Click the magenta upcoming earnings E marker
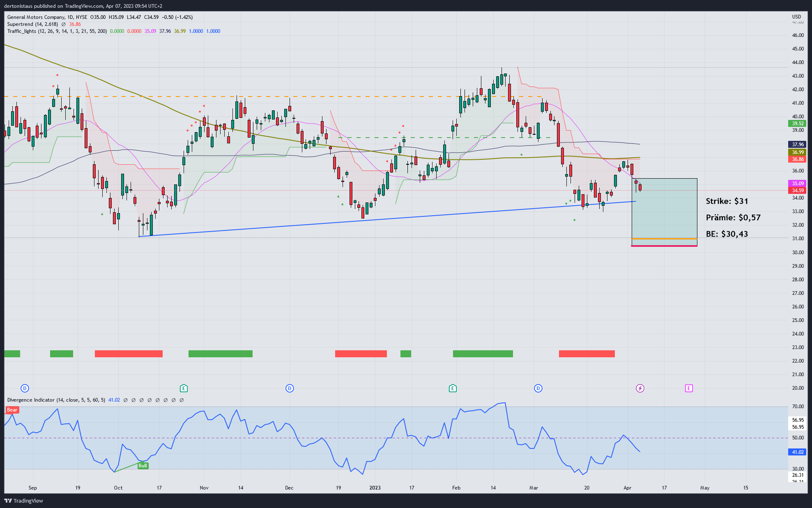Viewport: 812px width, 508px height. click(x=689, y=388)
